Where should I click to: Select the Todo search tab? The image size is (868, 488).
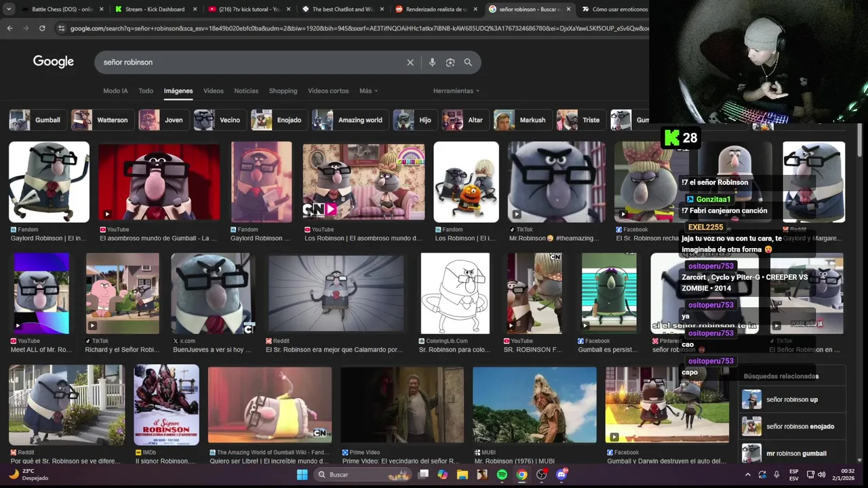point(146,91)
